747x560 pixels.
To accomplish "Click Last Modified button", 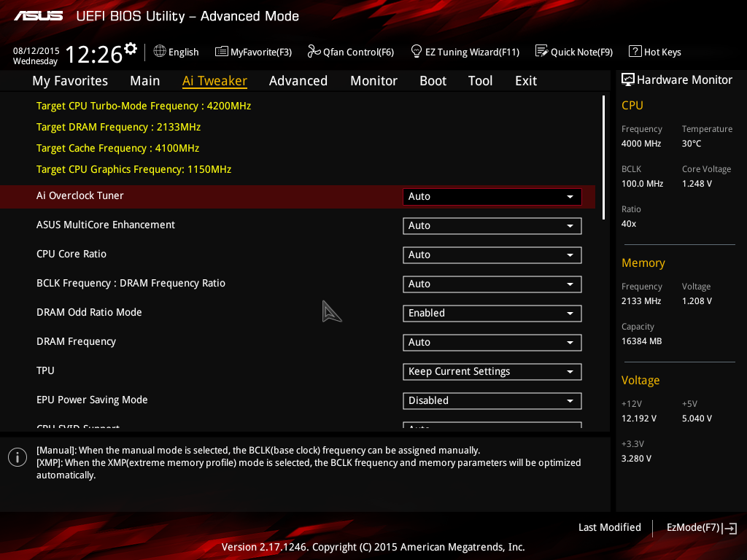I will point(609,528).
